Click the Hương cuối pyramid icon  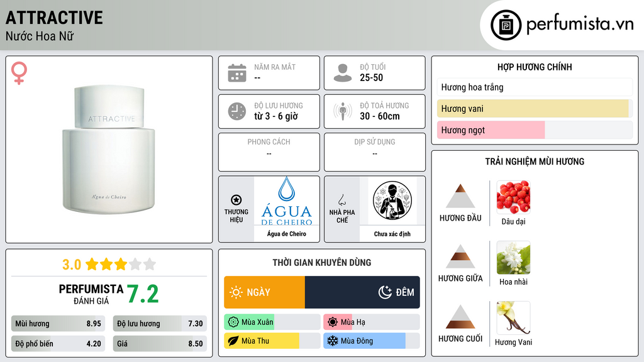tap(460, 317)
